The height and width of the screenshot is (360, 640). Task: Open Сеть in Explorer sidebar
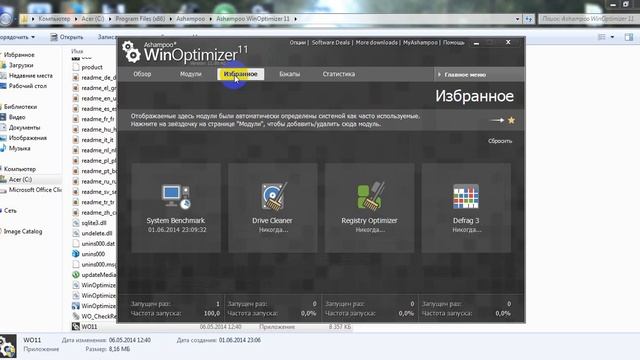(10, 211)
